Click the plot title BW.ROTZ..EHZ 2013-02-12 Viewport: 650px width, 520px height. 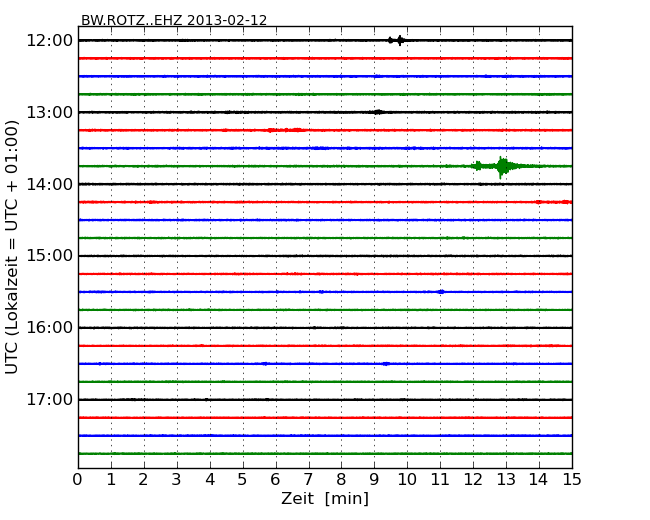tap(174, 20)
